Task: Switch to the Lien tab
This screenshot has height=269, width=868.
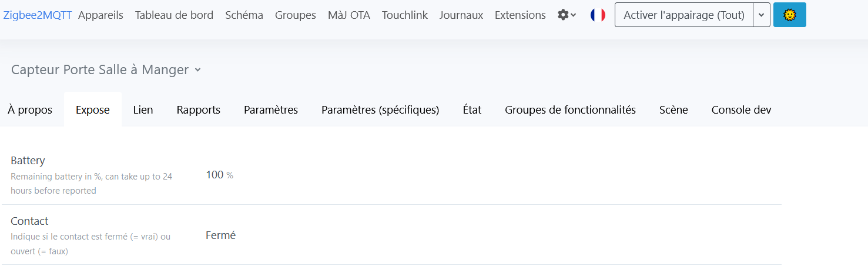Action: pos(143,109)
